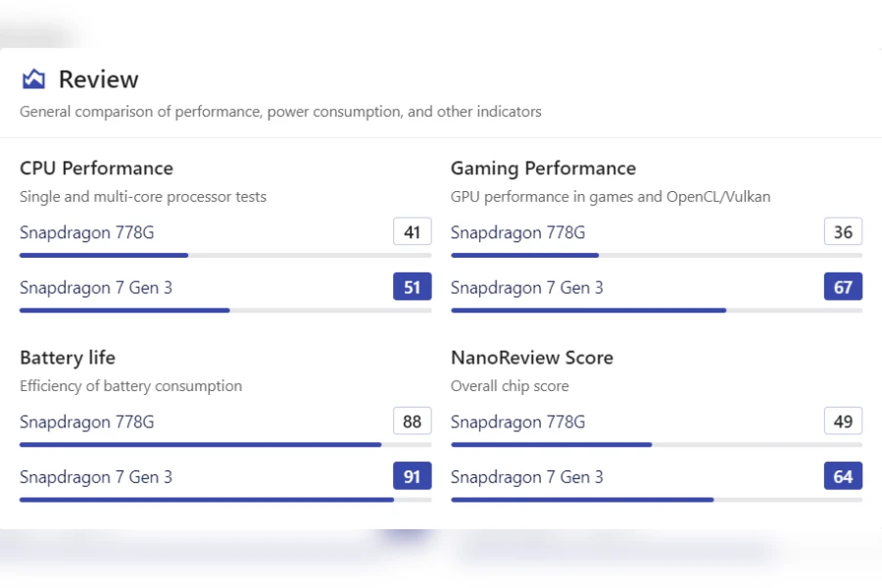Open Snapdragon 778G under NanoReview Score
The height and width of the screenshot is (588, 882).
(517, 421)
